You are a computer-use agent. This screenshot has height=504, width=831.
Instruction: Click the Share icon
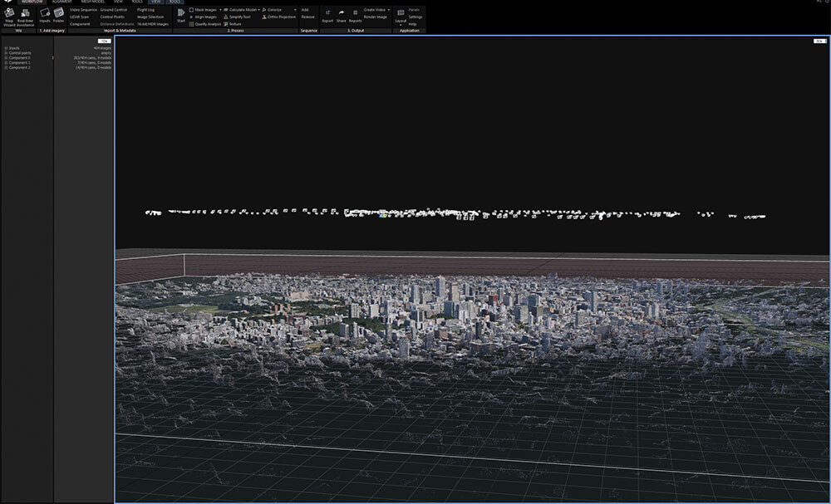[342, 13]
